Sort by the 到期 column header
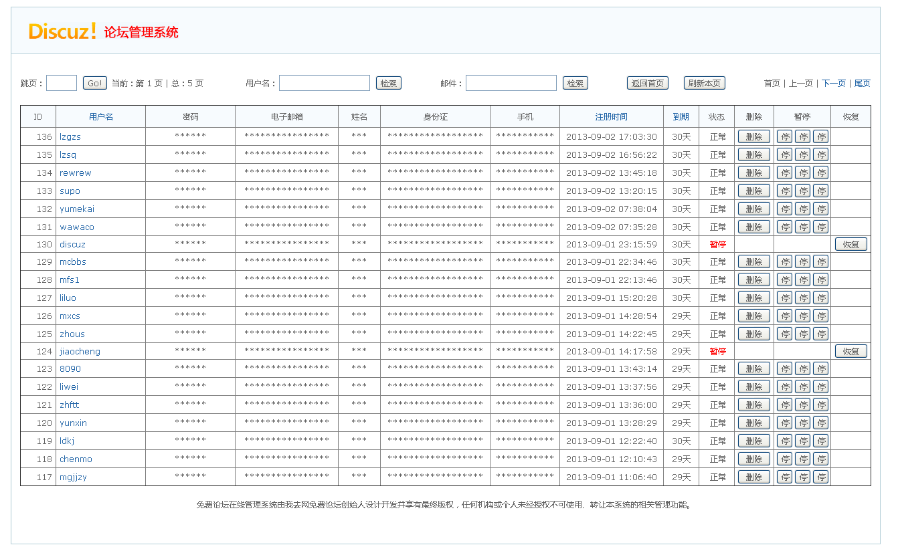Image resolution: width=900 pixels, height=559 pixels. [x=681, y=117]
